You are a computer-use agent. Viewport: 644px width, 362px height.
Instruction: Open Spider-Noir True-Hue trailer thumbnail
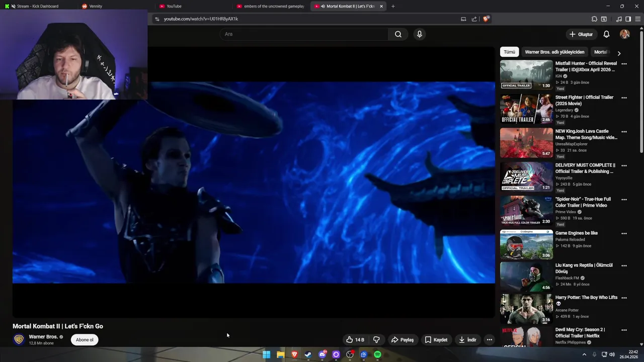pos(526,211)
